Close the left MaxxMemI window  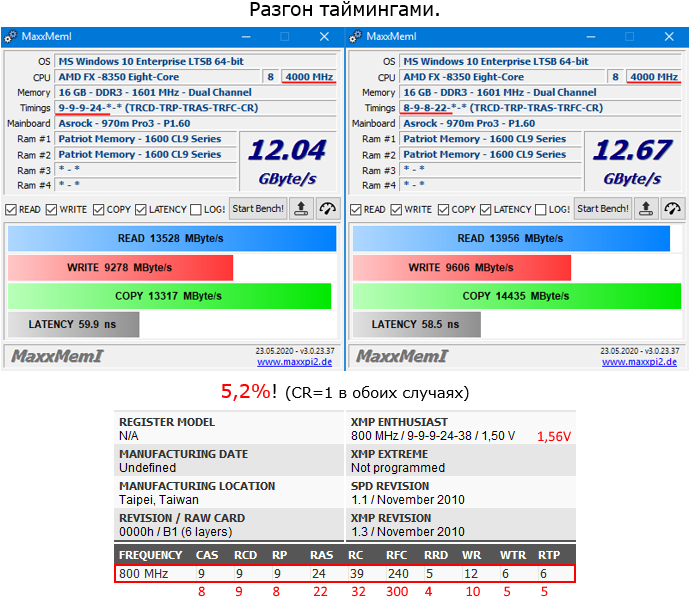point(324,37)
